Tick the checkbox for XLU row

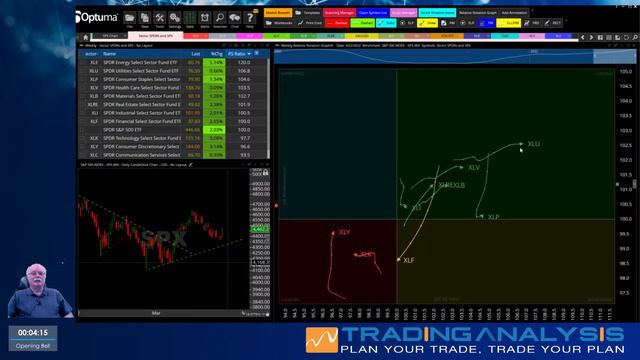(82, 71)
